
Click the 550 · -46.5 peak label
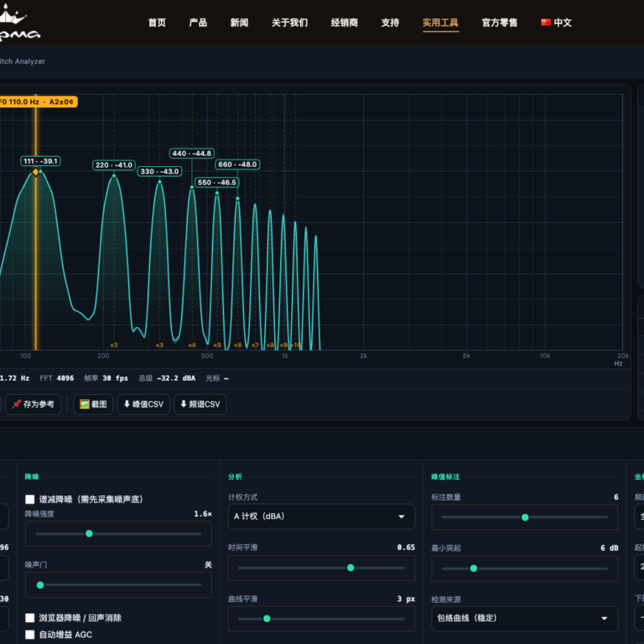coord(217,182)
